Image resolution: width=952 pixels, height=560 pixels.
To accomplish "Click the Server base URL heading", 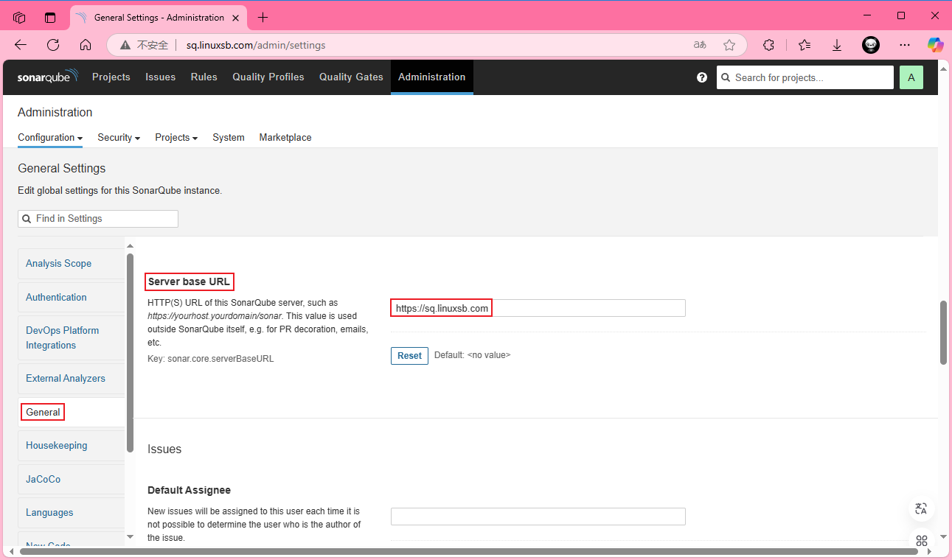I will pyautogui.click(x=189, y=281).
